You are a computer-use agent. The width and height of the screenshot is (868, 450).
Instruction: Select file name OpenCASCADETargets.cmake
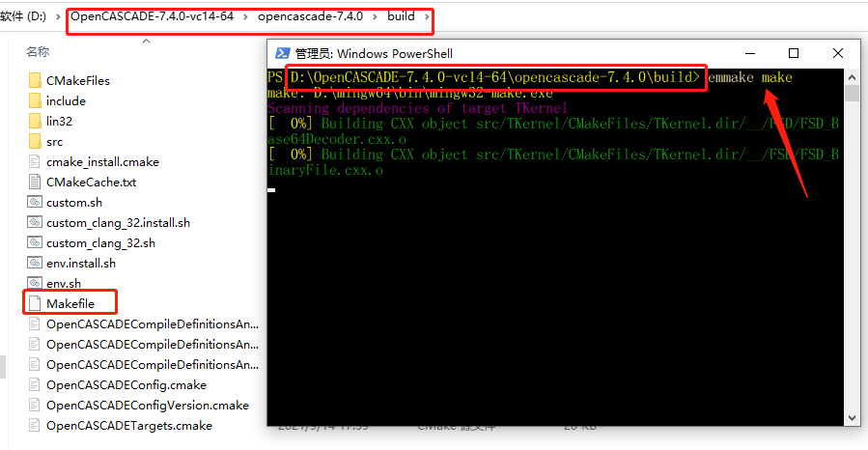click(129, 425)
